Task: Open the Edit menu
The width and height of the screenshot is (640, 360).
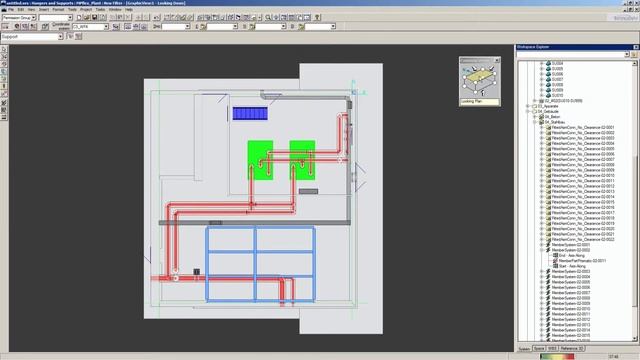Action: coord(20,9)
